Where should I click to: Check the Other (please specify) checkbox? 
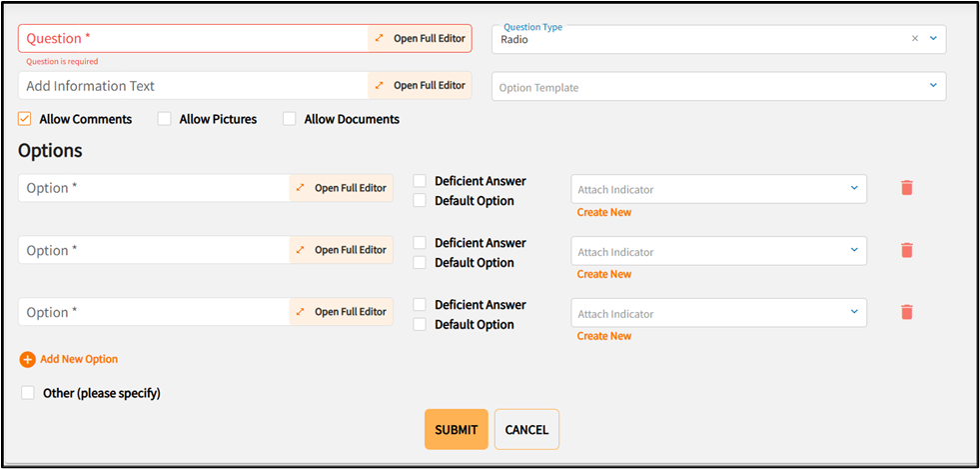point(28,393)
